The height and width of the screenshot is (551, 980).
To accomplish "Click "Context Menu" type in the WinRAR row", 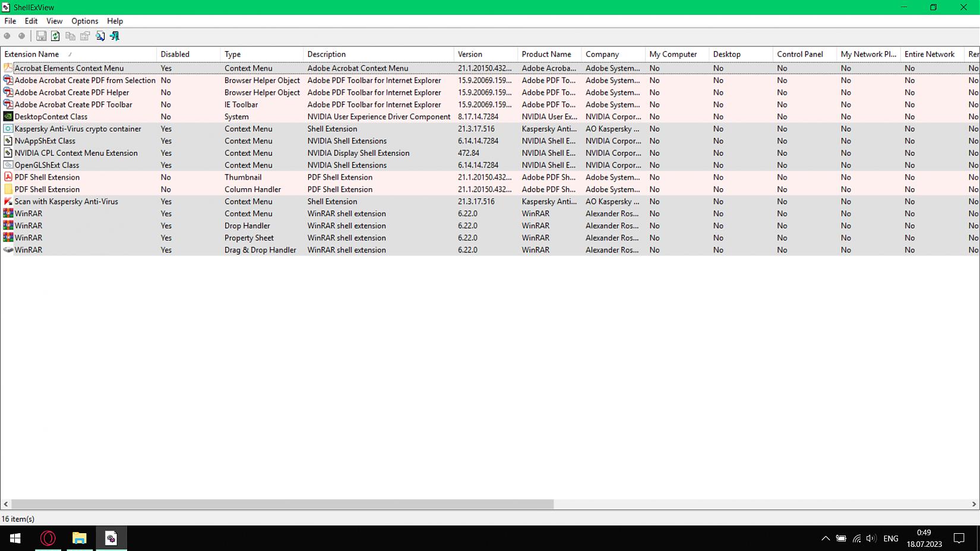I will pos(248,214).
